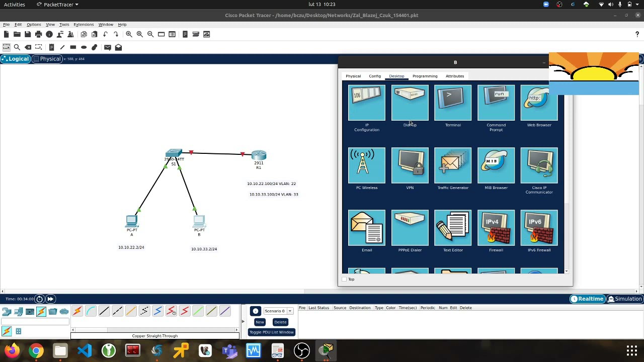Switch to Simulation mode
Screen dimensions: 644x362
(624, 299)
